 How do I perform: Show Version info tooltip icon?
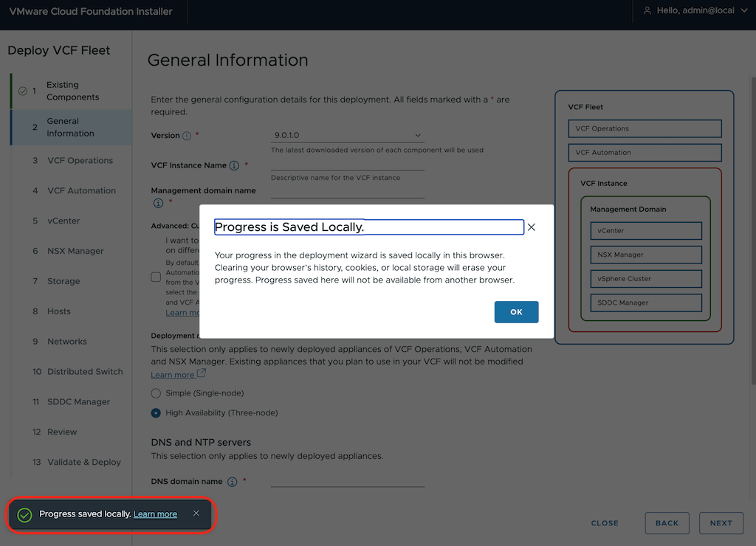point(187,136)
